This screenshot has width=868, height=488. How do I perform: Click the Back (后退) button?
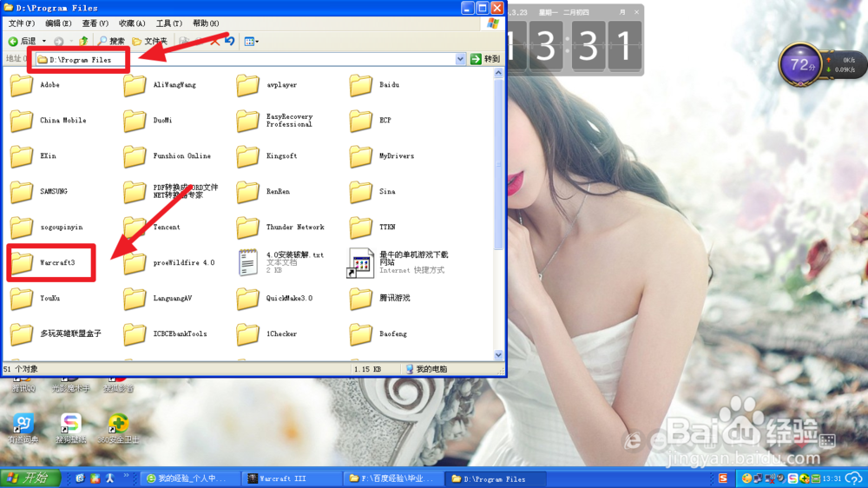coord(23,41)
